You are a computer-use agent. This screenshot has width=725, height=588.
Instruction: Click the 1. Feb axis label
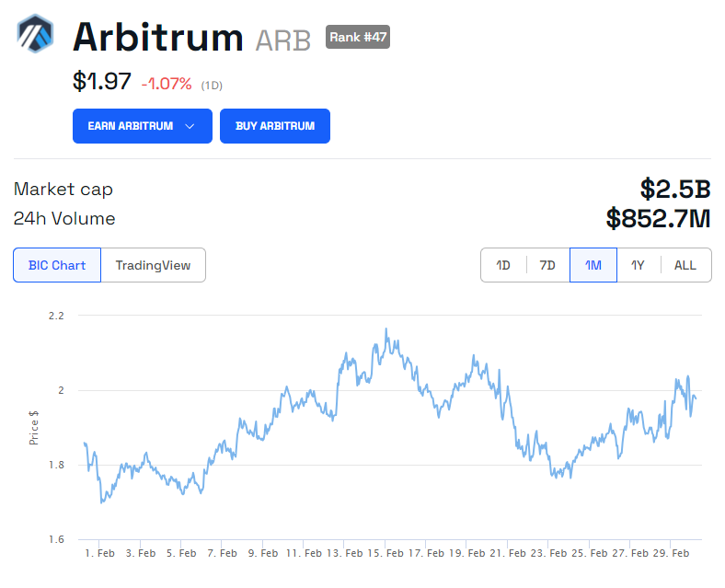(100, 553)
